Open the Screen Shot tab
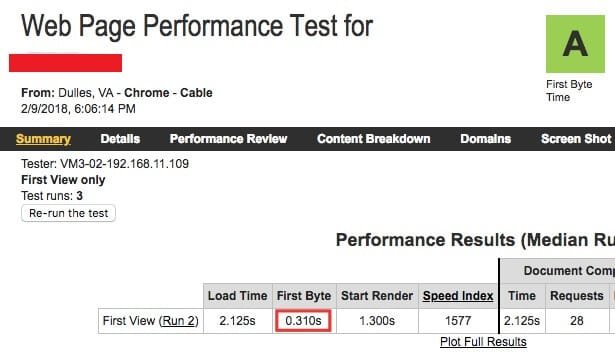The image size is (615, 360). click(576, 139)
